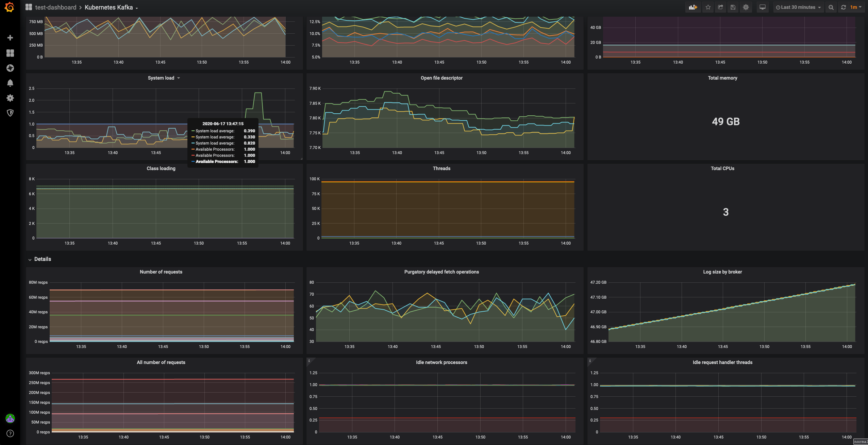Click info icon on Idle network processors
This screenshot has width=868, height=445.
pyautogui.click(x=309, y=361)
